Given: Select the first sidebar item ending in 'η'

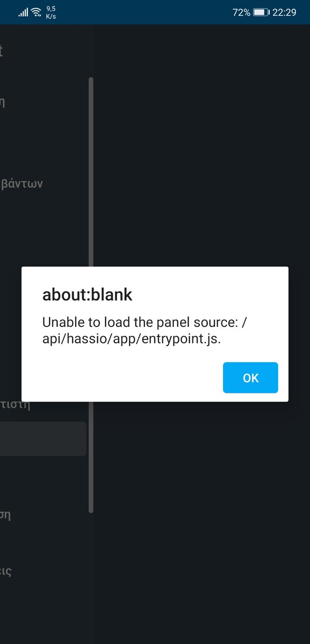Looking at the screenshot, I should click(3, 101).
